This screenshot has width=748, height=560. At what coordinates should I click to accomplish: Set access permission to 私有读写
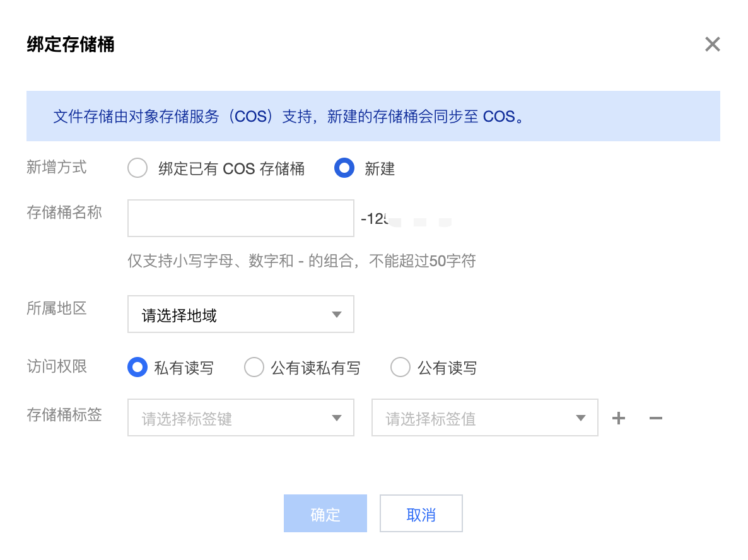click(137, 368)
